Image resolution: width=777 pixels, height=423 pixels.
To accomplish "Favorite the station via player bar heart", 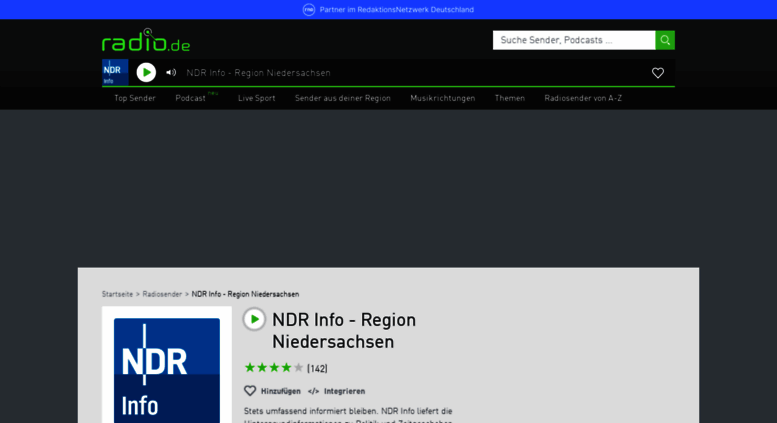I will pyautogui.click(x=658, y=73).
